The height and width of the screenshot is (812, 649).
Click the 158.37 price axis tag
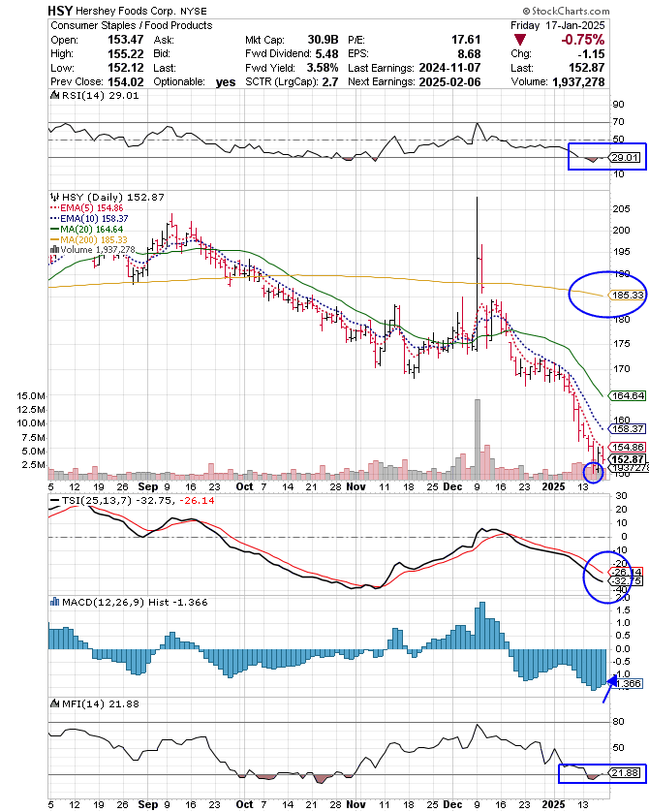(x=628, y=429)
